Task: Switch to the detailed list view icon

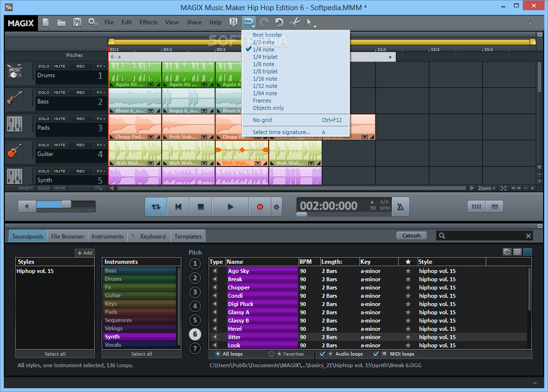Action: pyautogui.click(x=528, y=252)
